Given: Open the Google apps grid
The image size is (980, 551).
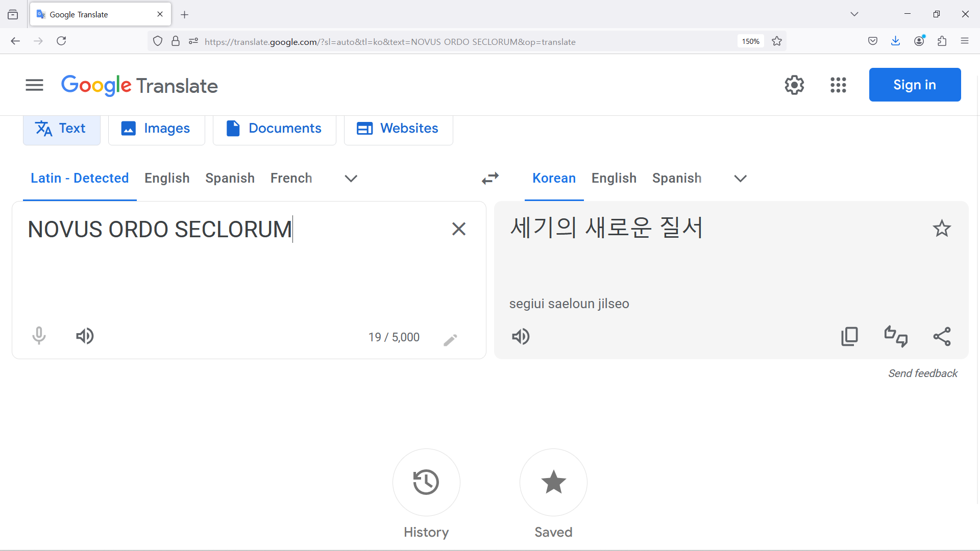Looking at the screenshot, I should click(x=838, y=85).
